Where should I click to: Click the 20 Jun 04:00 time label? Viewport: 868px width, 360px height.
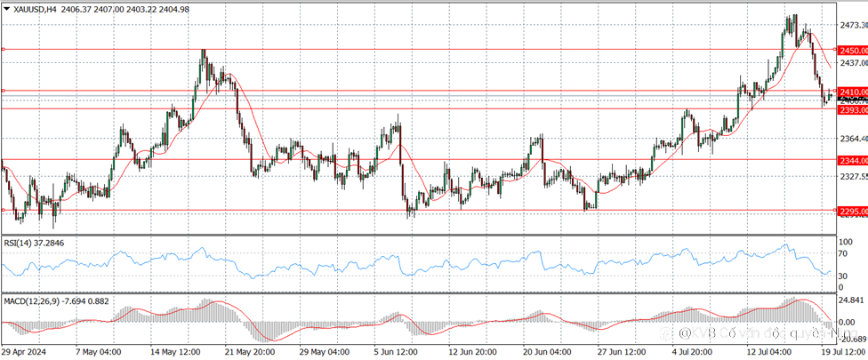(x=548, y=352)
